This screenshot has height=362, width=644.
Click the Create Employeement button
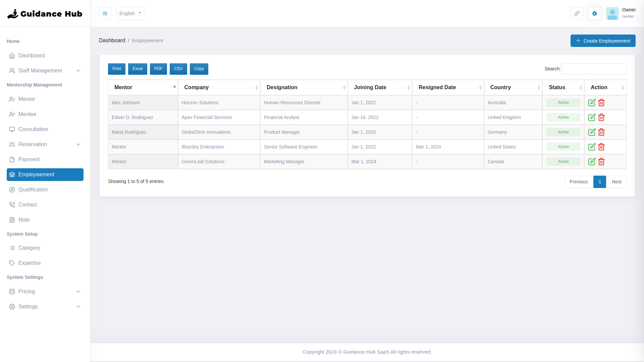click(603, 41)
